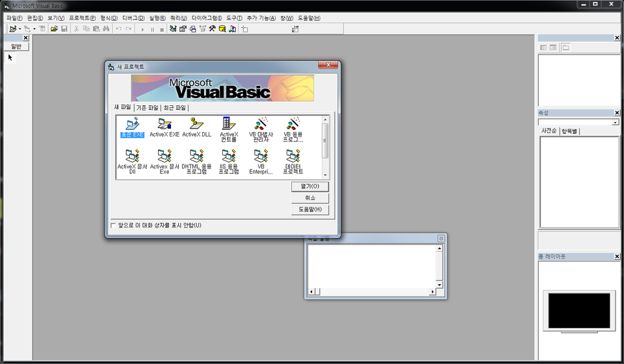624x364 pixels.
Task: Click scroll-down arrow of project list
Action: coord(325,175)
